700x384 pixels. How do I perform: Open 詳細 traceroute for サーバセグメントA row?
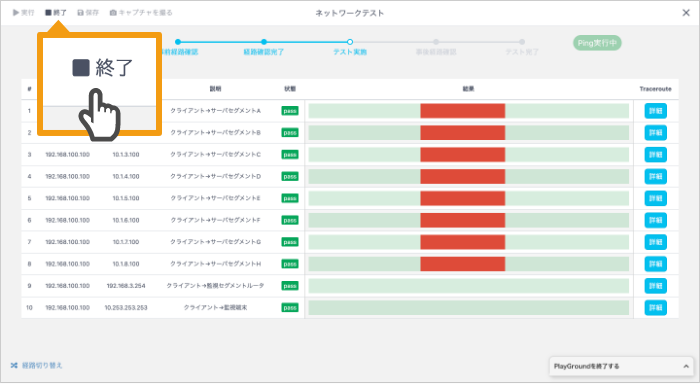click(655, 111)
